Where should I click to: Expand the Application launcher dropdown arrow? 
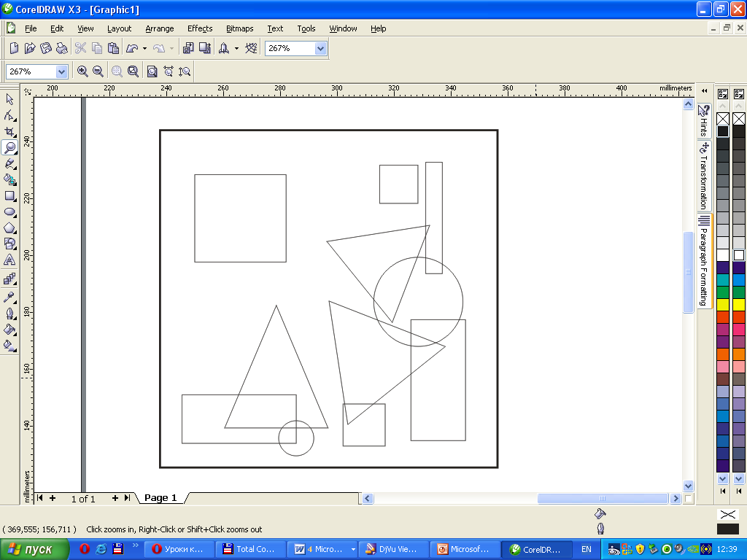[236, 48]
